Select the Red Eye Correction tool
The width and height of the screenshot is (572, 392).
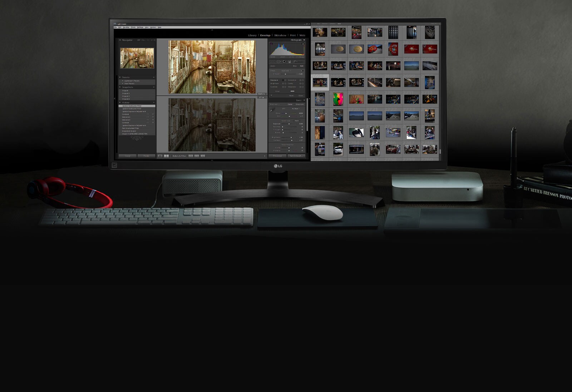click(284, 61)
